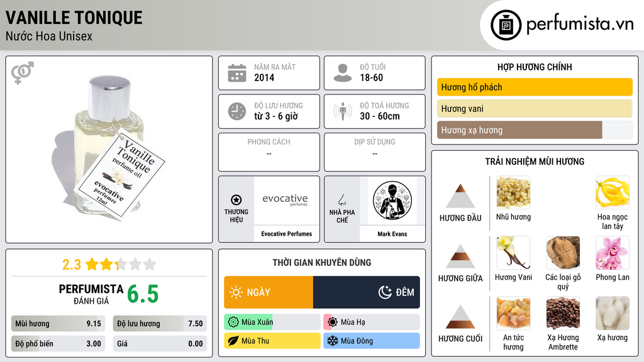Image resolution: width=644 pixels, height=362 pixels.
Task: Open the Nhũ hương note image
Action: tap(513, 192)
